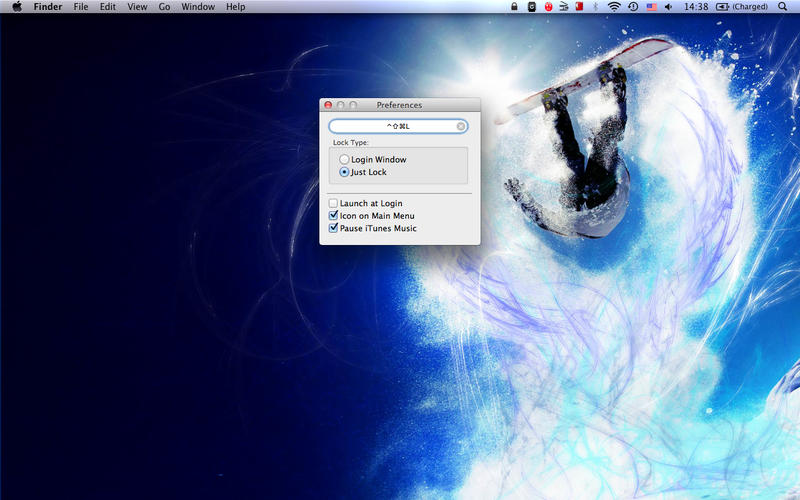Open the Apple logo menu
800x500 pixels.
(x=16, y=7)
